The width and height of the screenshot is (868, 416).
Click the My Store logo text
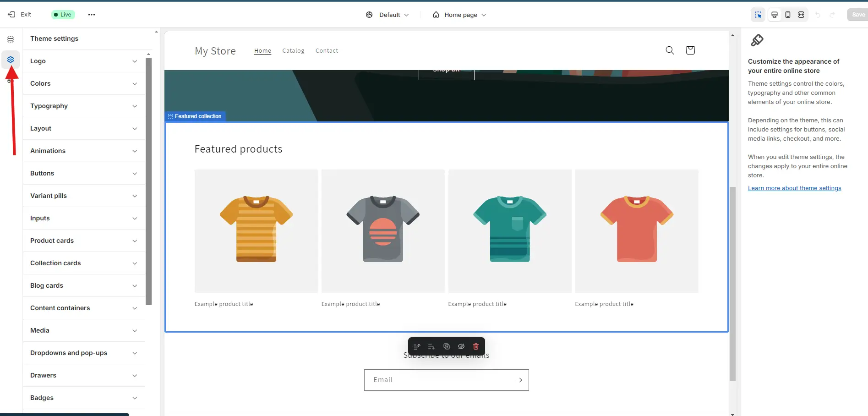215,51
